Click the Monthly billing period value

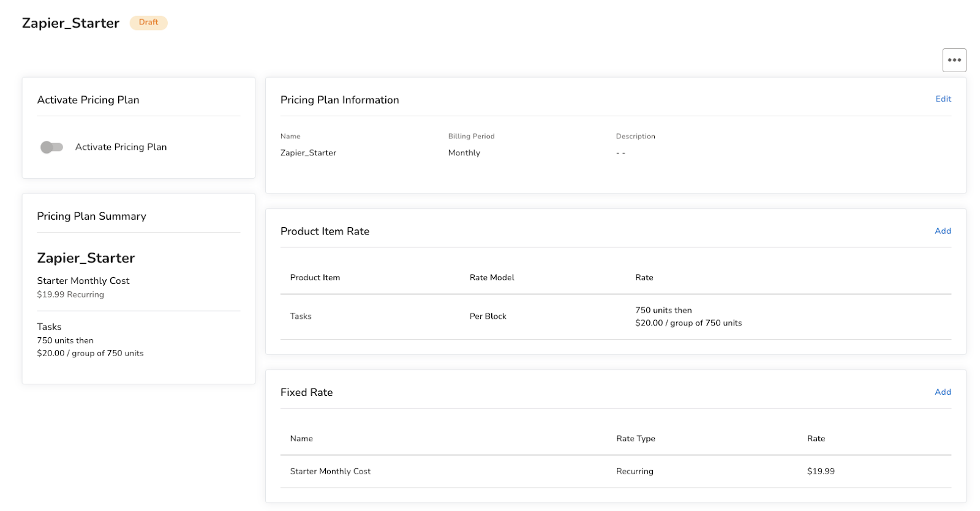pyautogui.click(x=464, y=153)
